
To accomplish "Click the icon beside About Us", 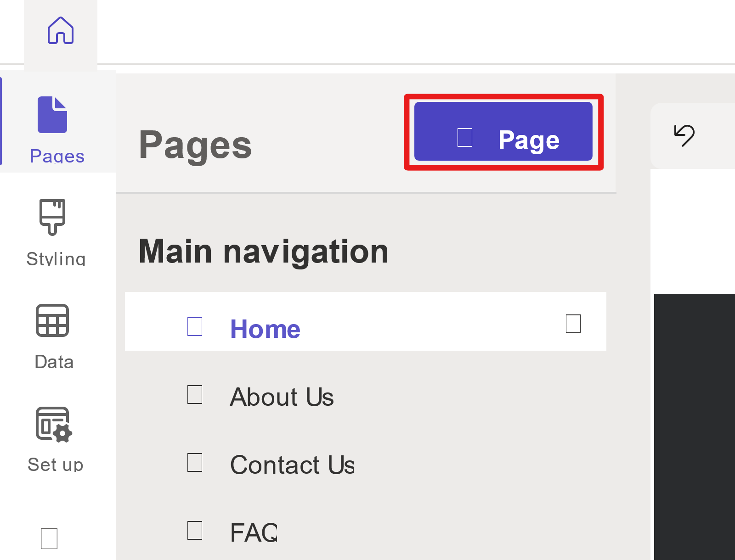I will point(195,394).
